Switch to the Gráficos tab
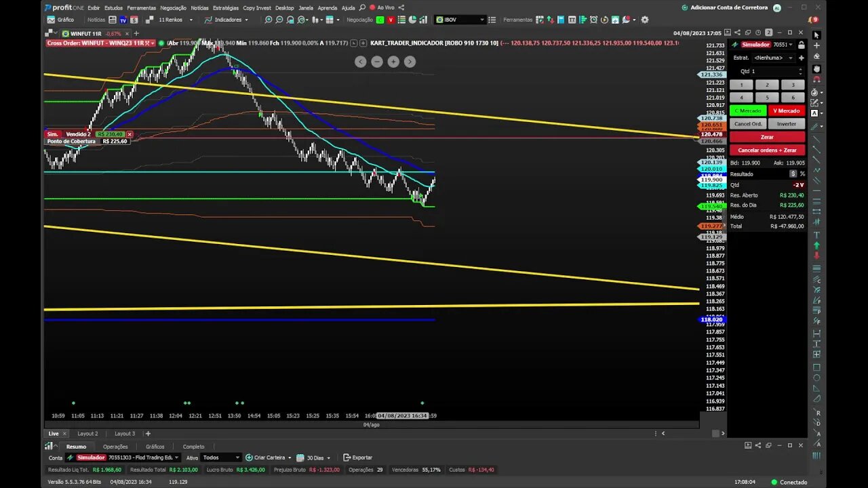 (155, 447)
